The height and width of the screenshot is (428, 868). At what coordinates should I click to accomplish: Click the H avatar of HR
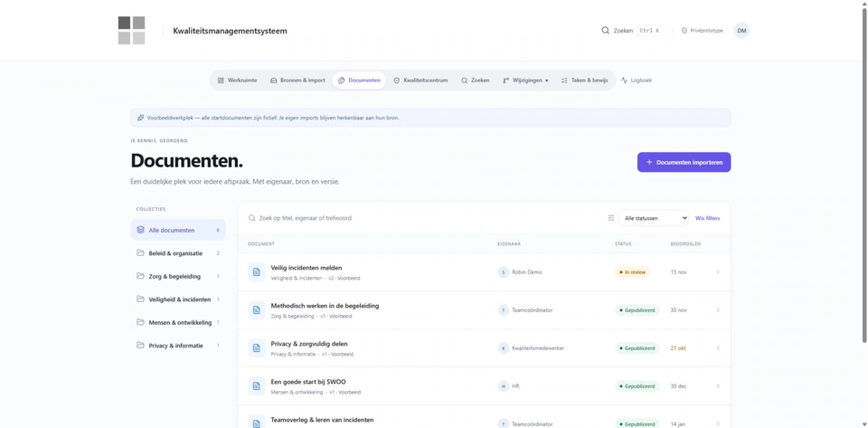pyautogui.click(x=504, y=386)
